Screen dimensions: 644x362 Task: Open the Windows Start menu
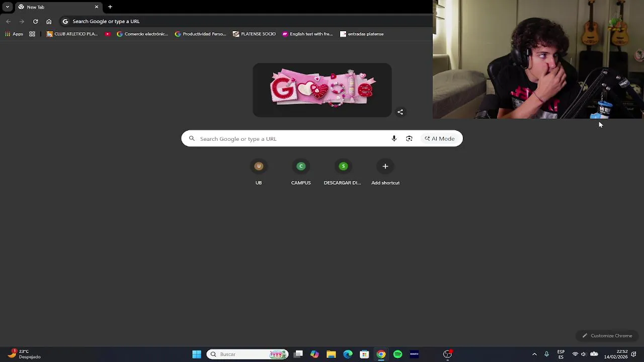tap(197, 354)
